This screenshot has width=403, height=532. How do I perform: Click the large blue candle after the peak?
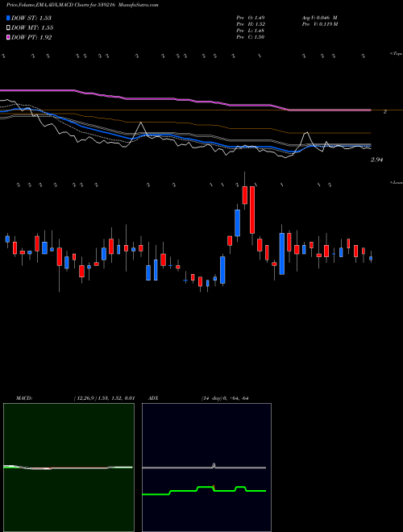pyautogui.click(x=282, y=254)
